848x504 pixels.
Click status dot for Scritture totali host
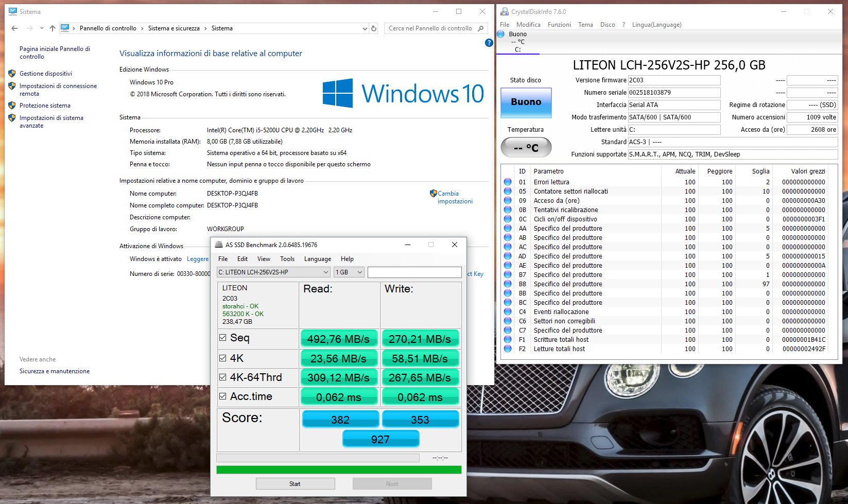pos(508,339)
